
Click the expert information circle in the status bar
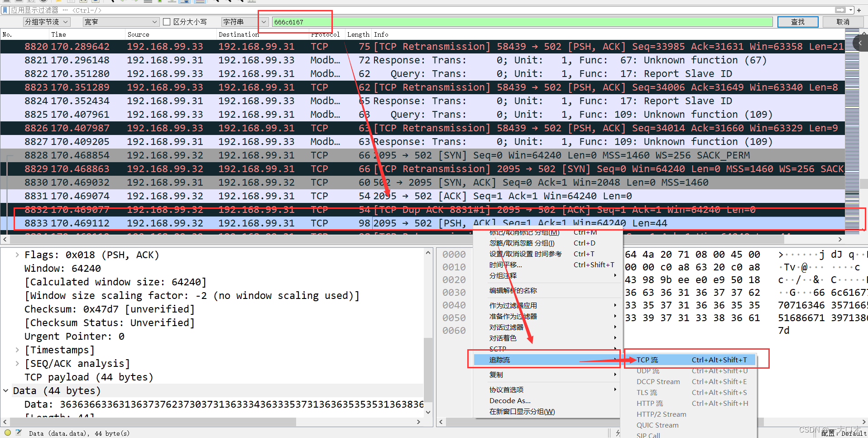[7, 433]
